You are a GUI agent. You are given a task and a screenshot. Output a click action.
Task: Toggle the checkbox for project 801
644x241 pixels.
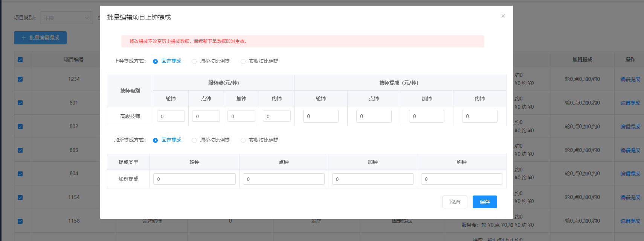click(x=20, y=103)
